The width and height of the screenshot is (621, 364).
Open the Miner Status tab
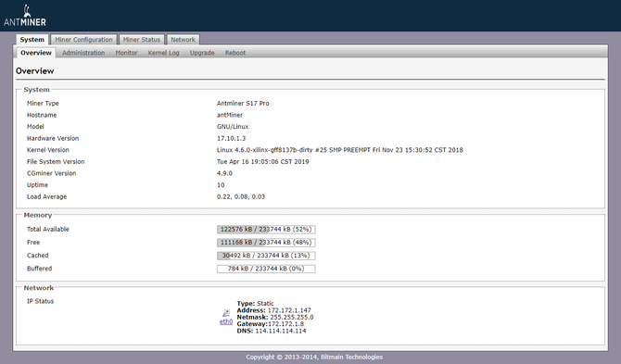[142, 40]
